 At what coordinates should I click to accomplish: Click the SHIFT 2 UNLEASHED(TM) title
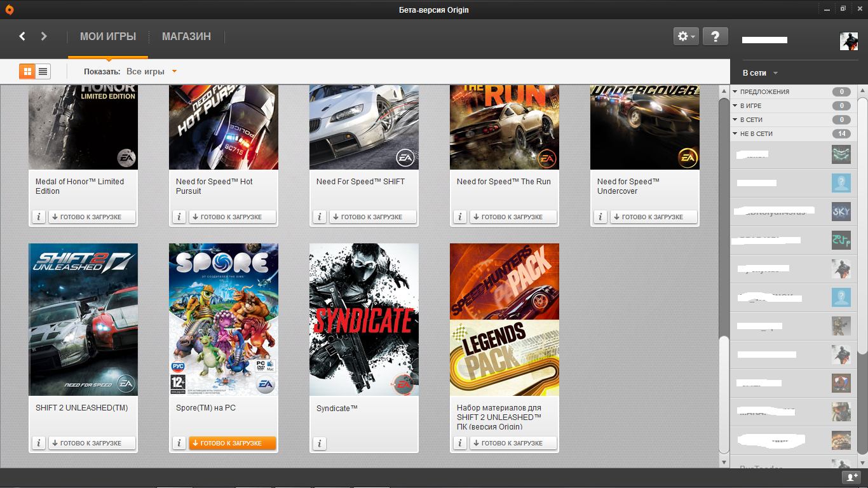pyautogui.click(x=82, y=408)
